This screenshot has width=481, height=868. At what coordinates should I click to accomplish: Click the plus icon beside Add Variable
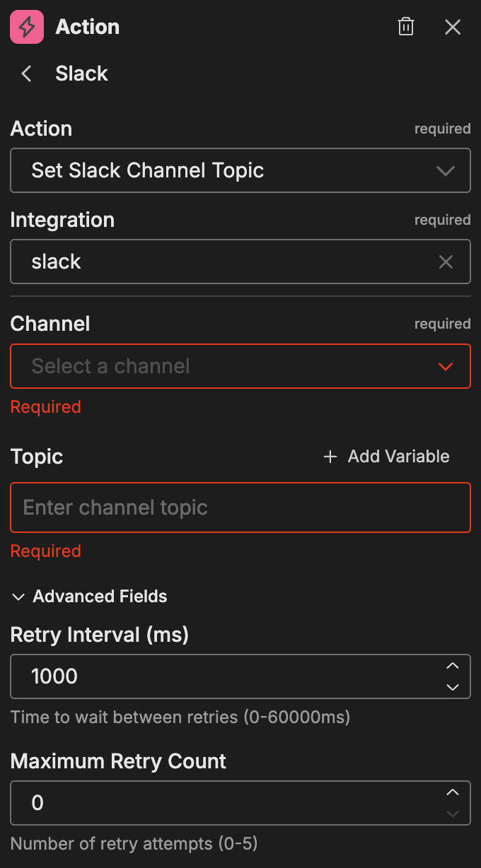(330, 457)
